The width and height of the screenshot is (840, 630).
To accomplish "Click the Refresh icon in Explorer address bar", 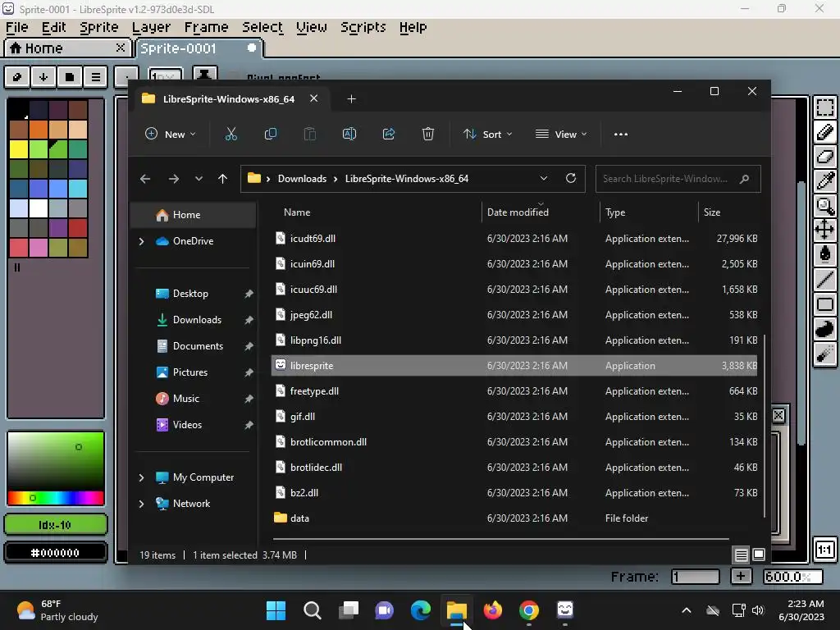I will (x=571, y=178).
